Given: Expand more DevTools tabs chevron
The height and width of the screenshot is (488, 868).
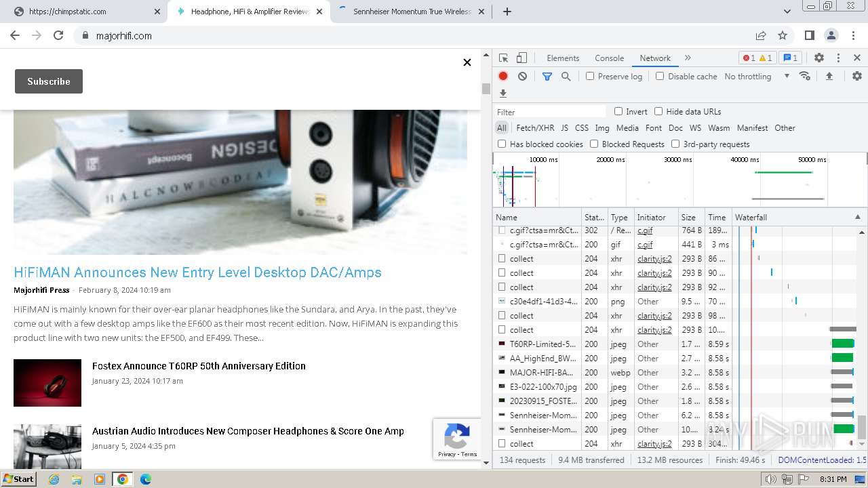Looking at the screenshot, I should point(688,58).
